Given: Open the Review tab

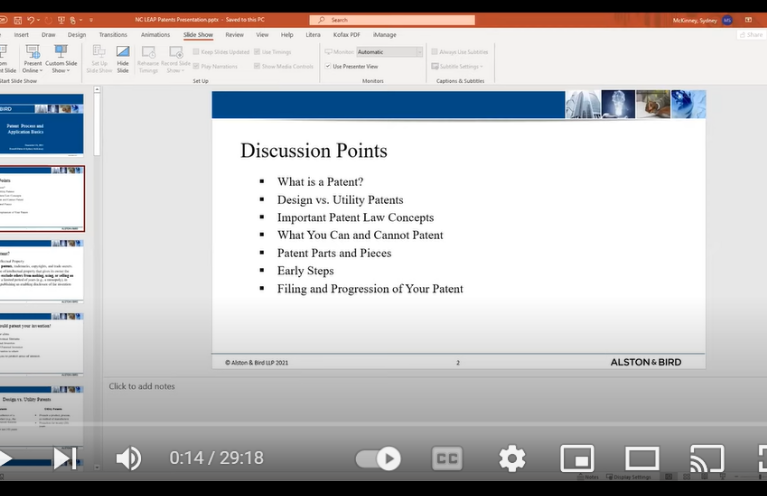Looking at the screenshot, I should pyautogui.click(x=234, y=35).
